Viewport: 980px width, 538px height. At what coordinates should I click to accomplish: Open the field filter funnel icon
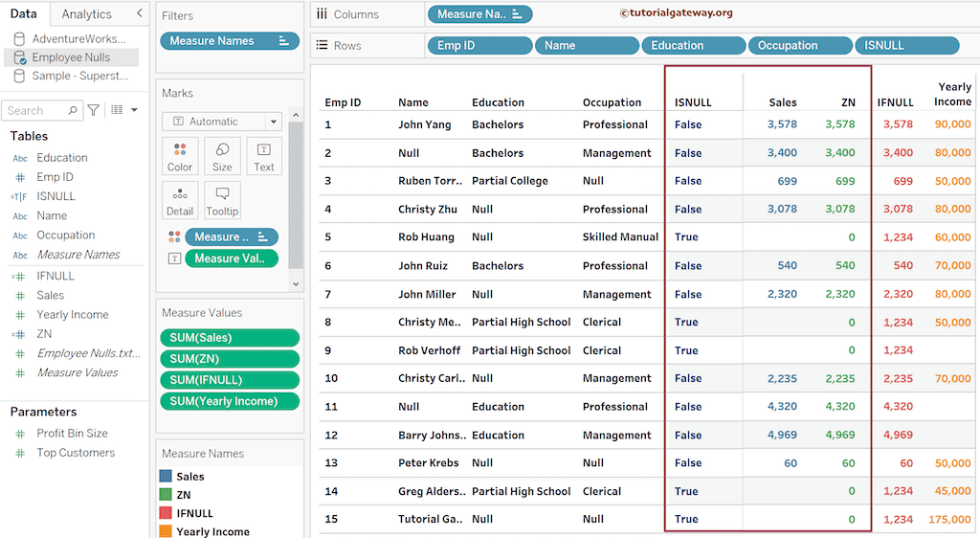[x=93, y=110]
